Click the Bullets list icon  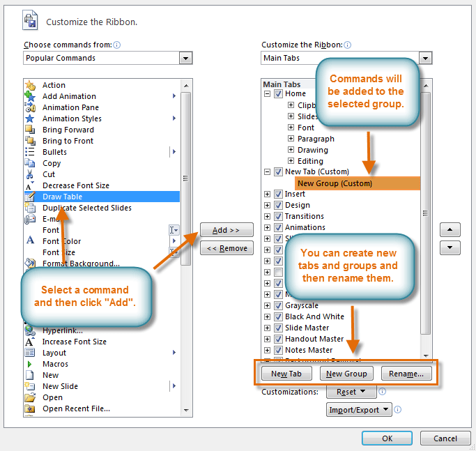30,152
